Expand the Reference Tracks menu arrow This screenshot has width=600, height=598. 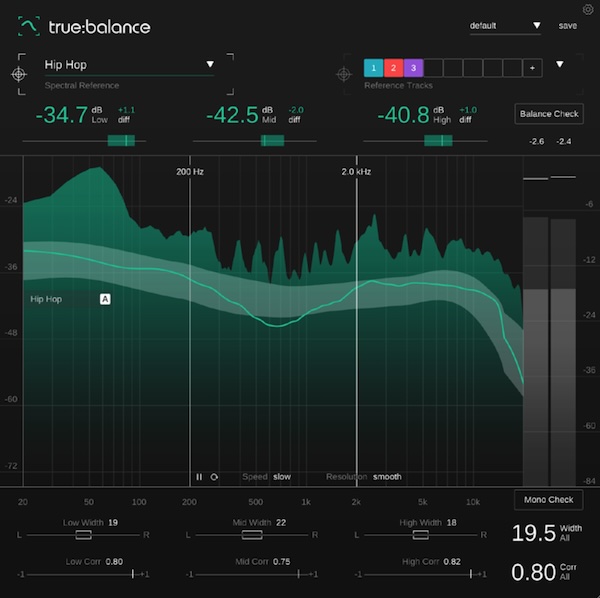tap(559, 64)
